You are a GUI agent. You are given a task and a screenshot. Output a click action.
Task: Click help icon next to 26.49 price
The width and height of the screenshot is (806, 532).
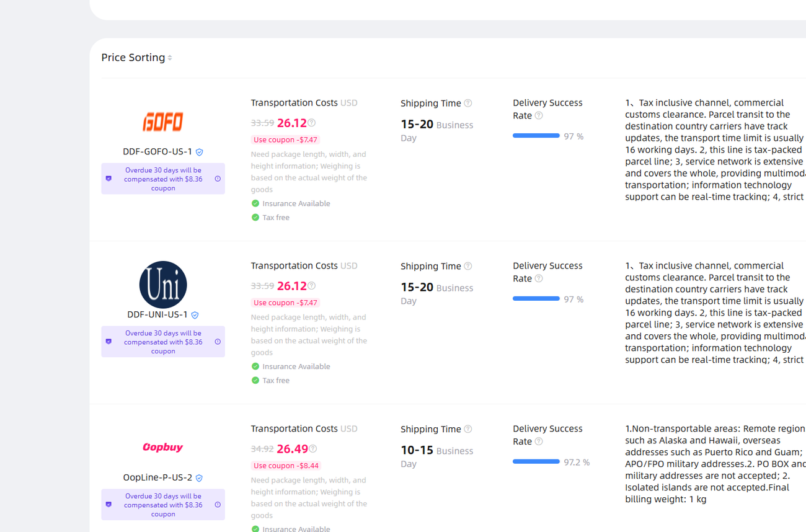coord(313,449)
